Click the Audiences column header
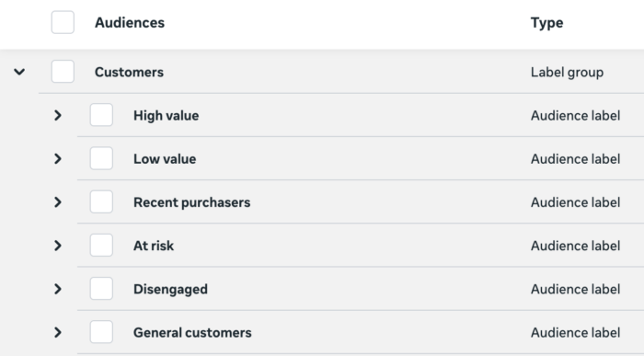 [130, 23]
